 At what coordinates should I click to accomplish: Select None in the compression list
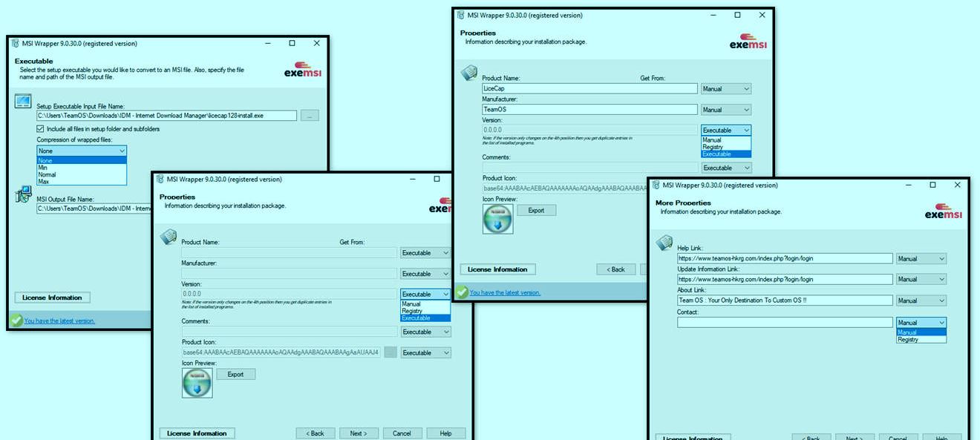point(82,160)
